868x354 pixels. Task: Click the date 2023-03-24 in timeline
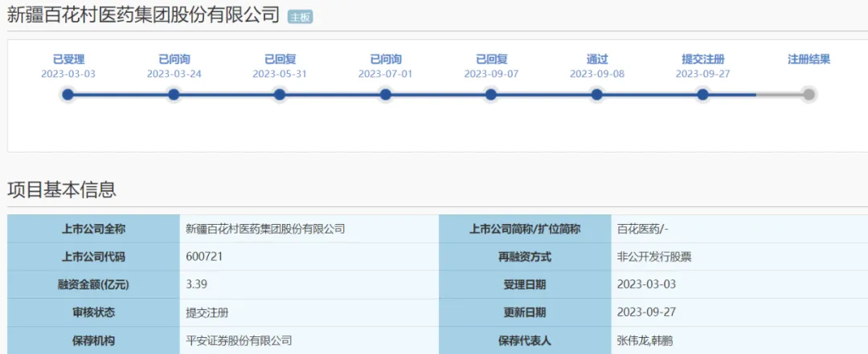pyautogui.click(x=174, y=74)
